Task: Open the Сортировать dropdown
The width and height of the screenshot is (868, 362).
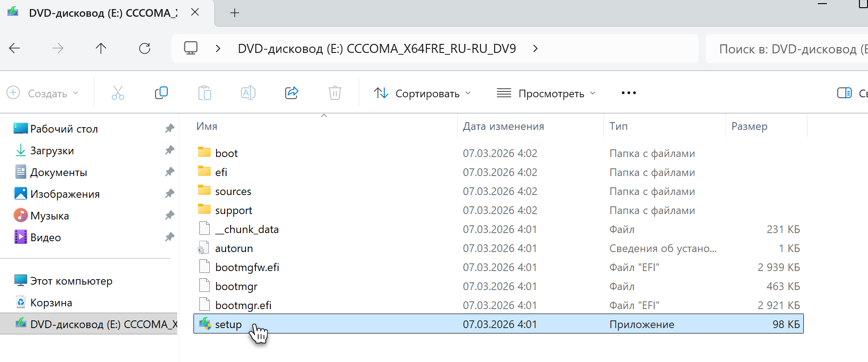Action: coord(422,93)
